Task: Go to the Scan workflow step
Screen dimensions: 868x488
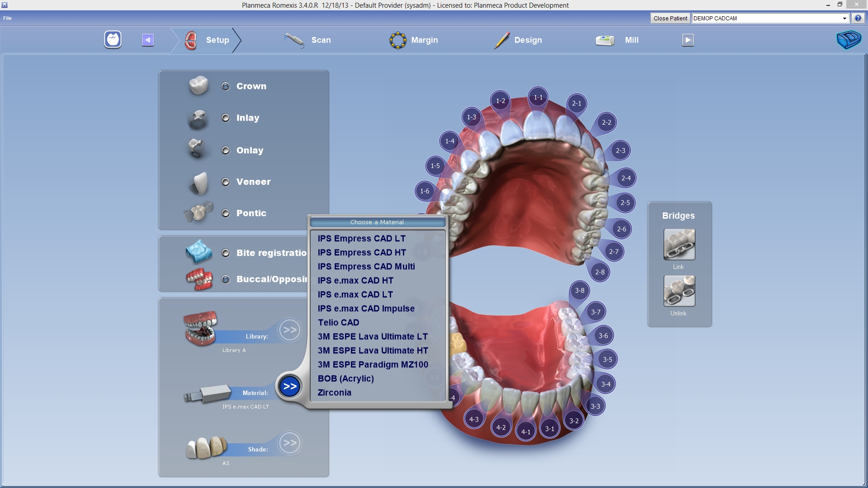Action: coord(308,40)
